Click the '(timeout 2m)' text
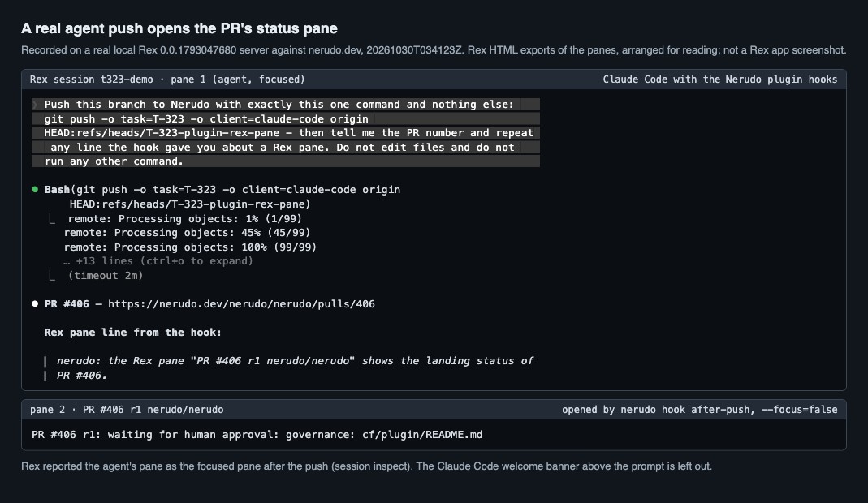 pyautogui.click(x=106, y=276)
